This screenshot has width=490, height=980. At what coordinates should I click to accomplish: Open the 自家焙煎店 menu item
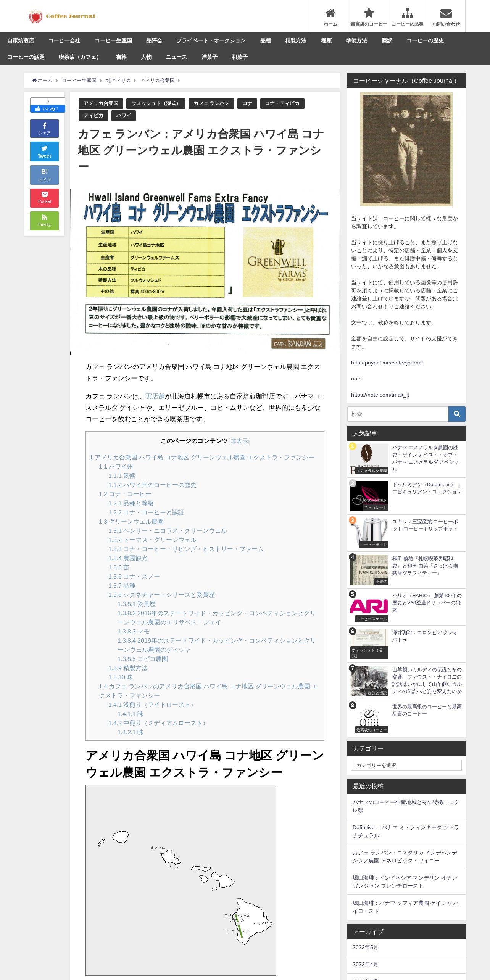coord(21,40)
